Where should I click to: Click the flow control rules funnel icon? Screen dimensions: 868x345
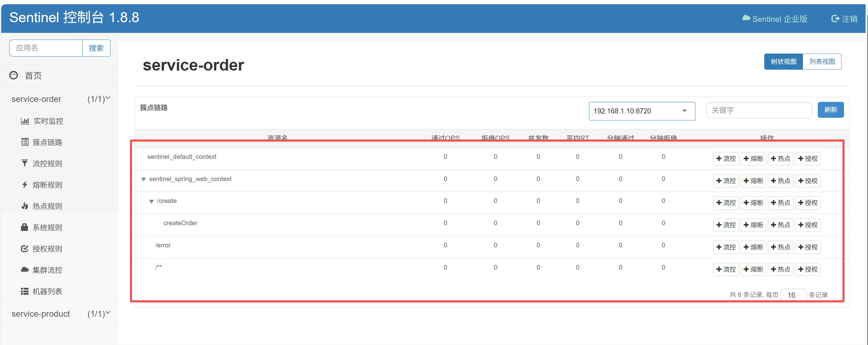[x=25, y=163]
